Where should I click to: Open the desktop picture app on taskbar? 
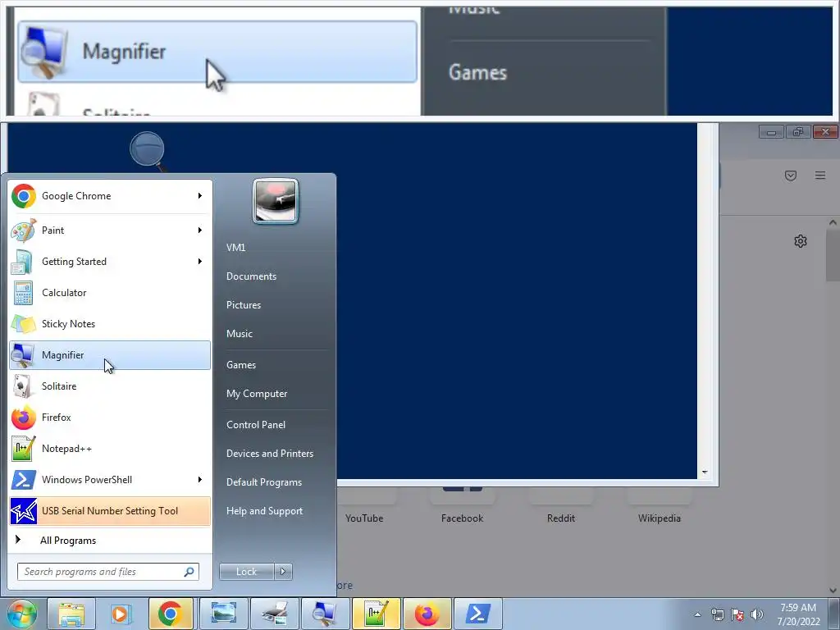pyautogui.click(x=223, y=614)
